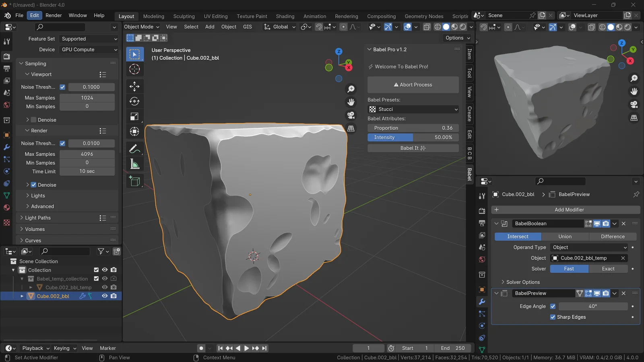
Task: Select the Annotate pencil tool
Action: (x=134, y=149)
